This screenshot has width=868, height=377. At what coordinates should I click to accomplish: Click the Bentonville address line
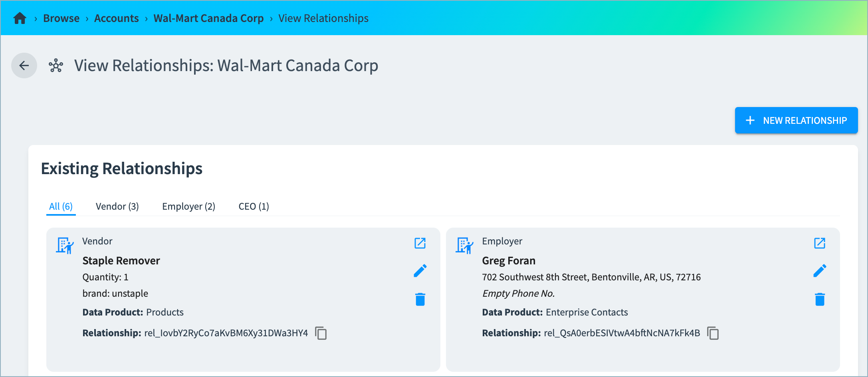point(591,277)
